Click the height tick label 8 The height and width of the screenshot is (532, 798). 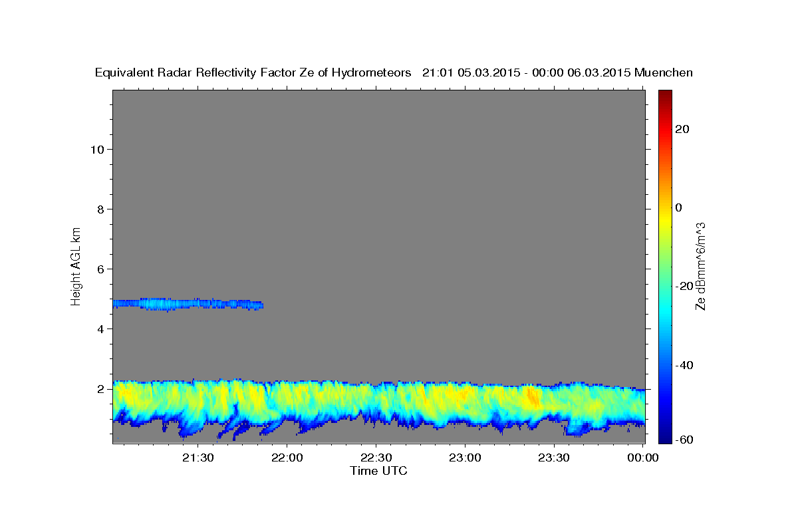click(x=101, y=209)
